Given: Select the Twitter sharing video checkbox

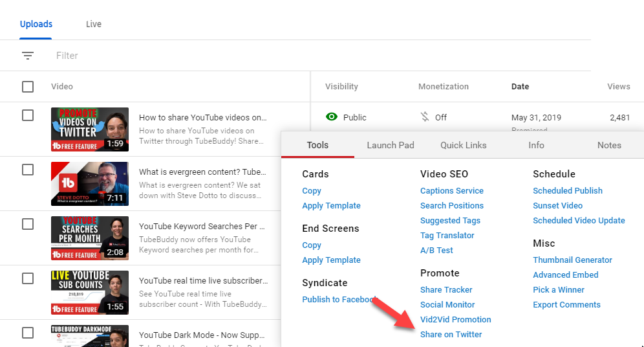Looking at the screenshot, I should [x=28, y=115].
